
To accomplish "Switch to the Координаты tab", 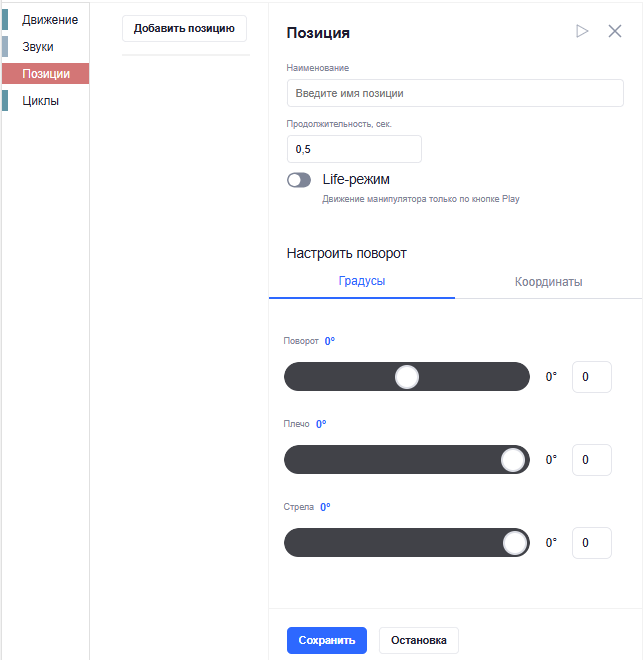I will coord(548,282).
